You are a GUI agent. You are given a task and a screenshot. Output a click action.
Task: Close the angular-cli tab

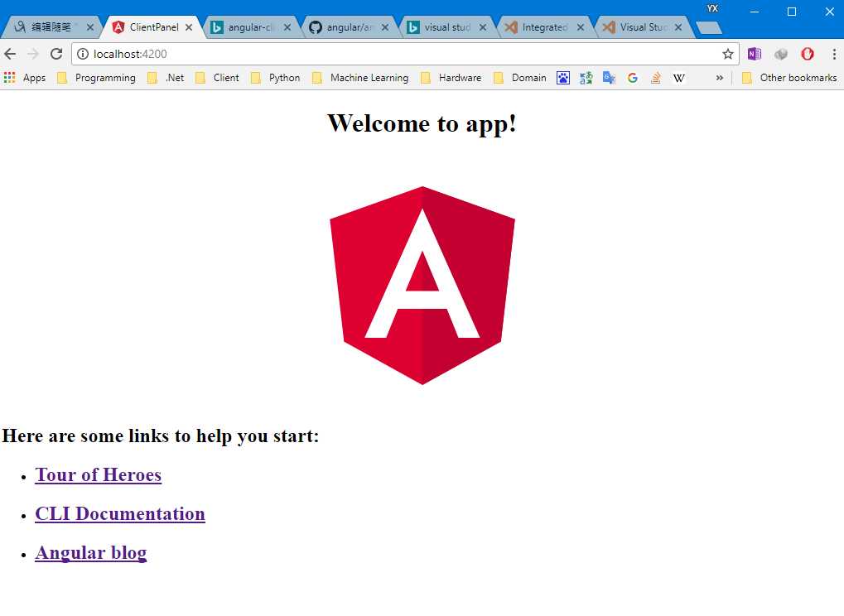[x=287, y=26]
